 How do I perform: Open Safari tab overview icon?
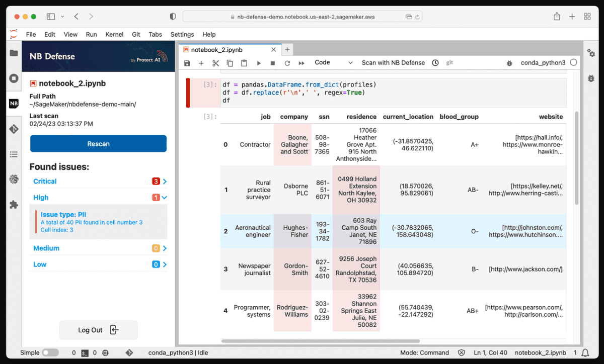tap(587, 17)
